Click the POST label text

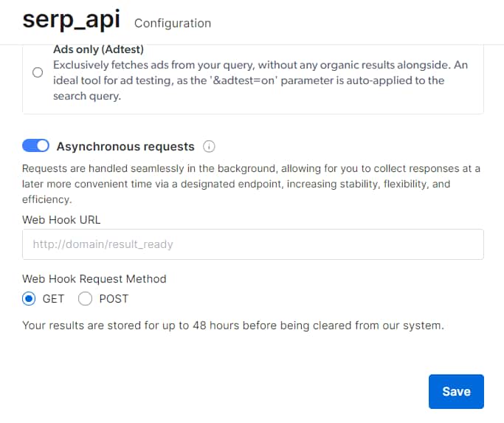pyautogui.click(x=114, y=299)
